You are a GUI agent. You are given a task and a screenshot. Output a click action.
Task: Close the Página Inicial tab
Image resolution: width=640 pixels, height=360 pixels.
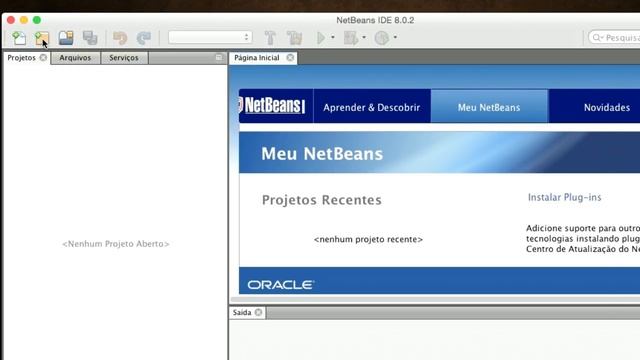click(290, 58)
